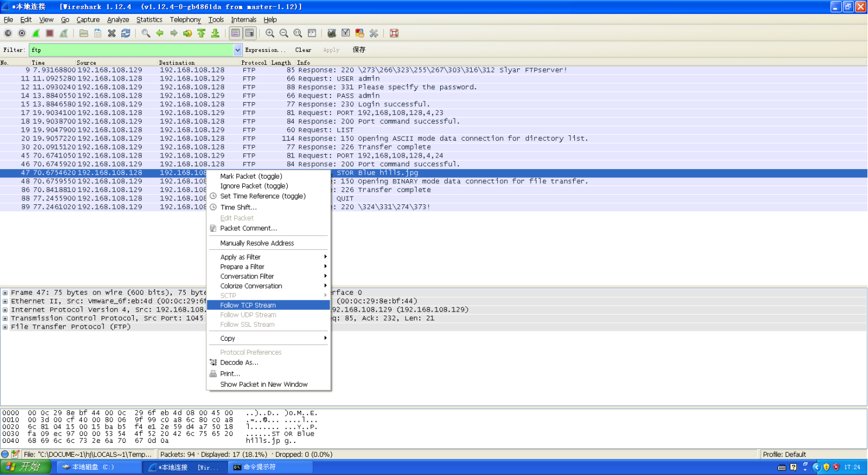Open the filter history dropdown arrow
Screen dimensions: 868x475
238,50
